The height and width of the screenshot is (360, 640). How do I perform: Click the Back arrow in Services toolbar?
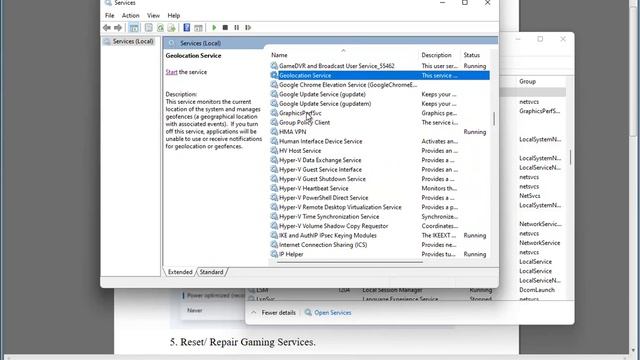click(x=107, y=28)
